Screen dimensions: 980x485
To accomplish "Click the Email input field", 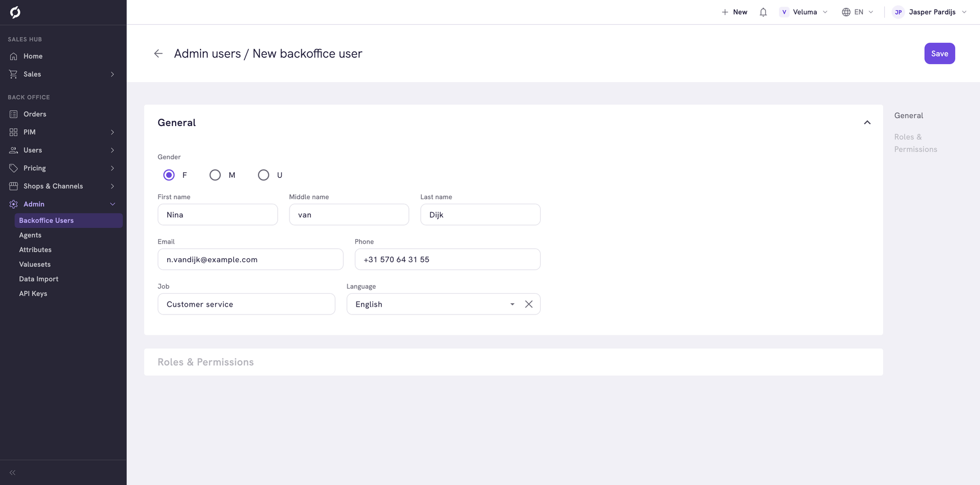I will [x=251, y=259].
